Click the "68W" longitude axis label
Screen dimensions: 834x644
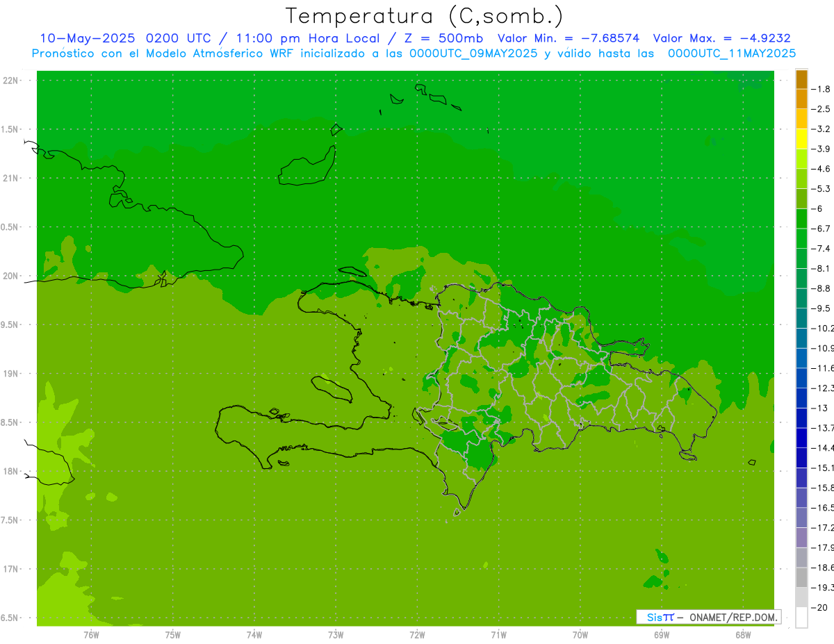click(x=742, y=635)
